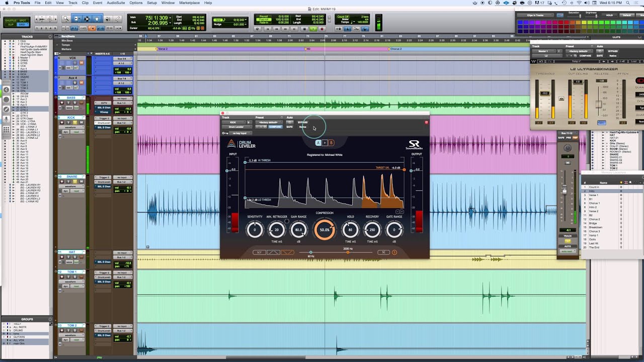The image size is (644, 362).
Task: Toggle Grid edit mode
Action: pos(23,25)
